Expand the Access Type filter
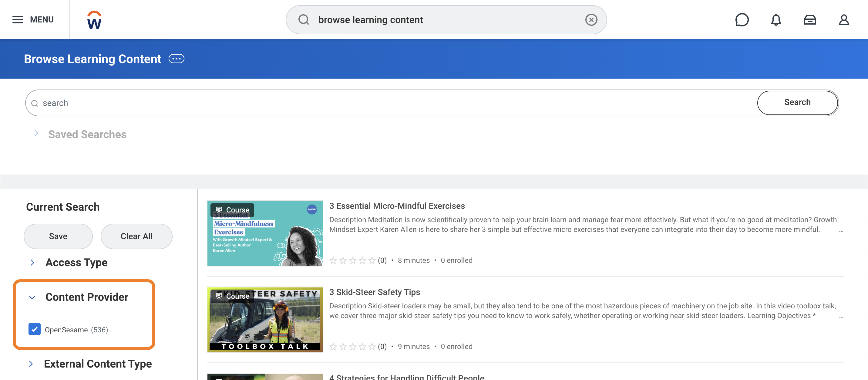Image resolution: width=868 pixels, height=380 pixels. coord(32,262)
